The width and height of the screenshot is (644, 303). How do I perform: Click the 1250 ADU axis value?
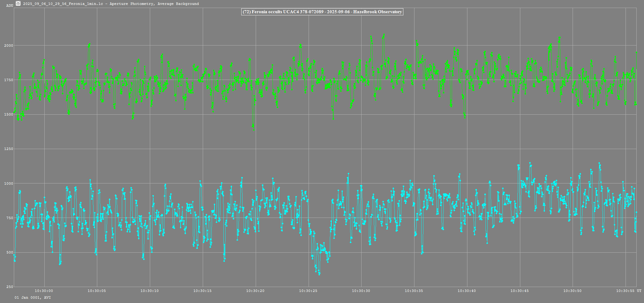pyautogui.click(x=9, y=149)
